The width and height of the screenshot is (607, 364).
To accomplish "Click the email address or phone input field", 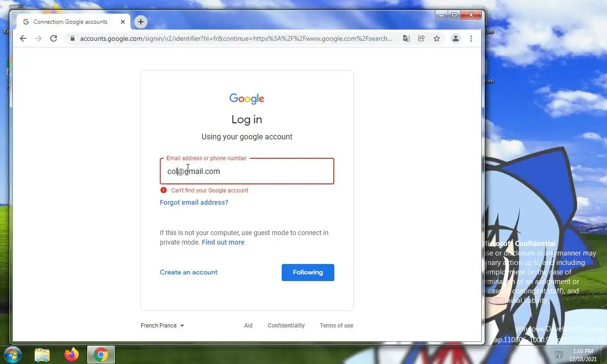I will (247, 171).
